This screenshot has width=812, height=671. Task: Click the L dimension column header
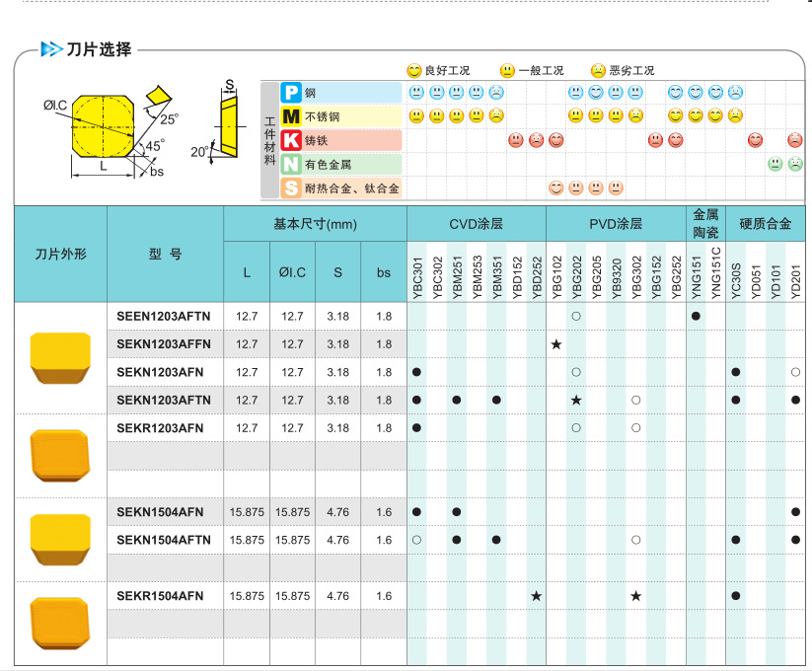click(247, 273)
